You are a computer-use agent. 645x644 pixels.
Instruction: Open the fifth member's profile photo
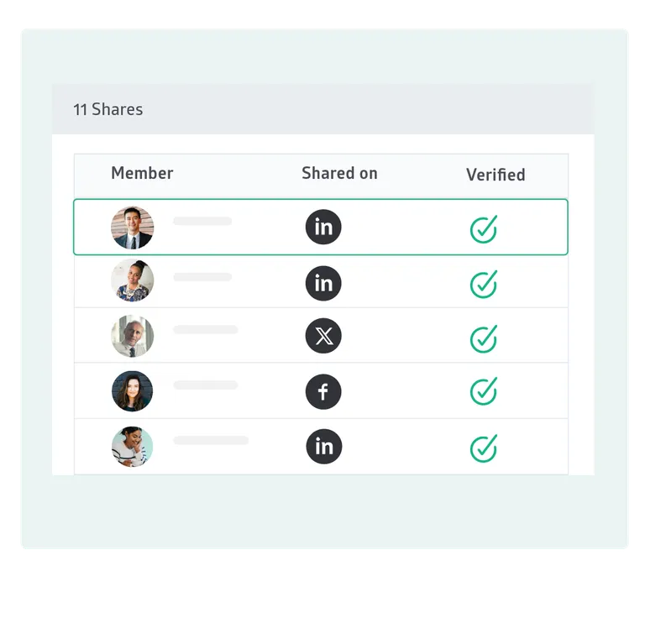pyautogui.click(x=133, y=447)
